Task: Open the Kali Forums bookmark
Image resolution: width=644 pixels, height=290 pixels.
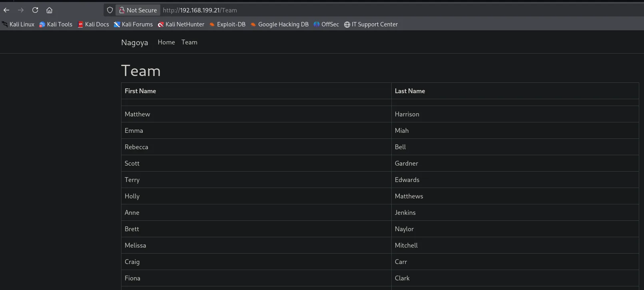Action: [133, 24]
